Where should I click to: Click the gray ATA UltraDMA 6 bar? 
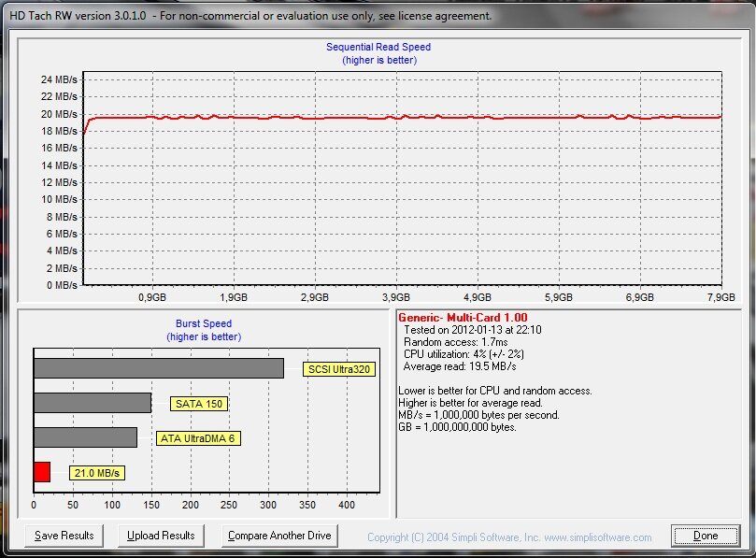85,437
